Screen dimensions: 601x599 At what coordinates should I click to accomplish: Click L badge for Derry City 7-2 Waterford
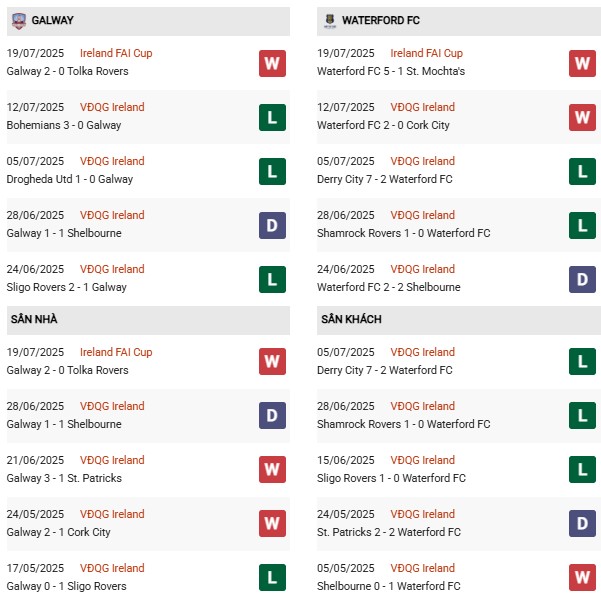[x=582, y=171]
